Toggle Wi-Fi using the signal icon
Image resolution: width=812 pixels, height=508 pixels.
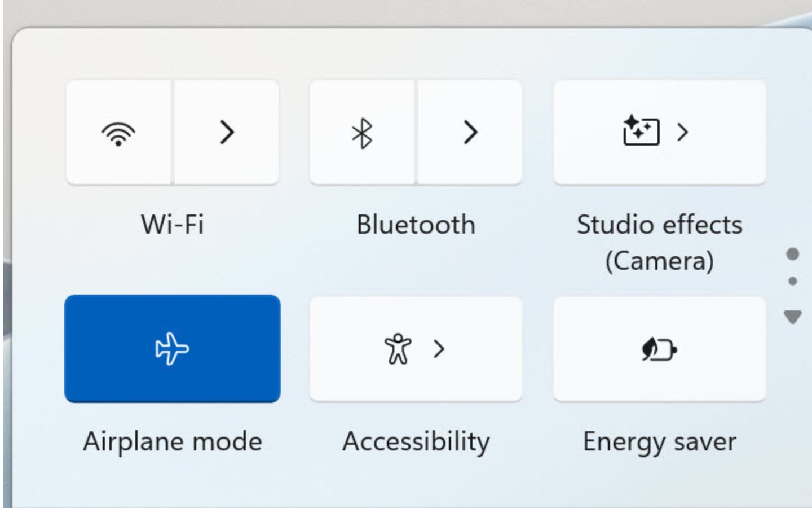[118, 133]
